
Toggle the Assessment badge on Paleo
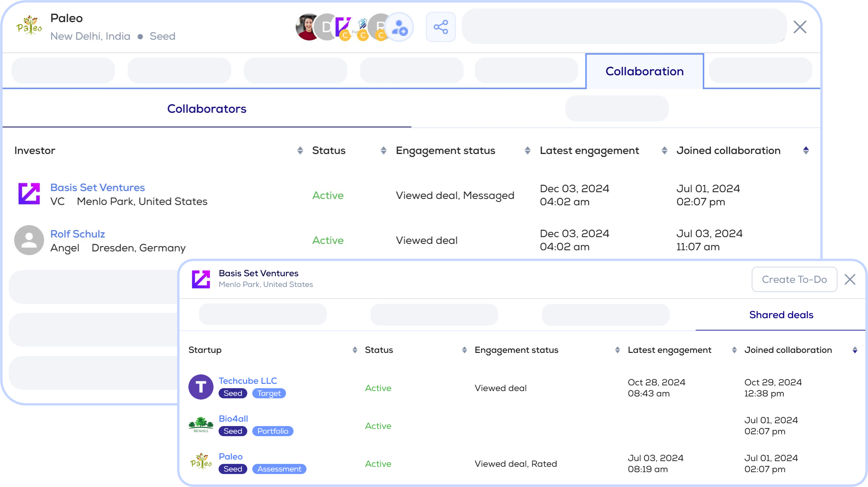click(x=278, y=468)
